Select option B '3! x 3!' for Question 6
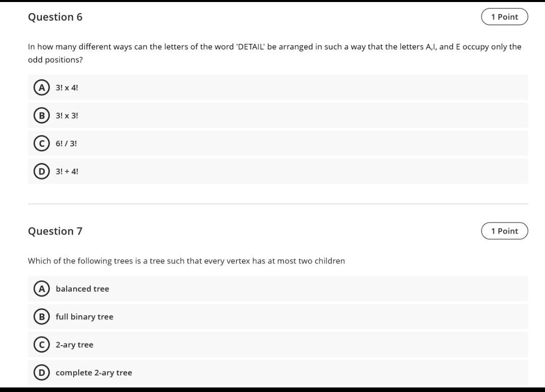This screenshot has width=545, height=392. coord(67,116)
